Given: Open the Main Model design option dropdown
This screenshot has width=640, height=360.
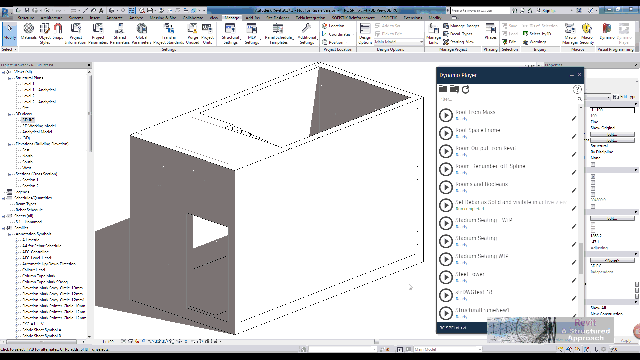Looking at the screenshot, I should click(398, 42).
